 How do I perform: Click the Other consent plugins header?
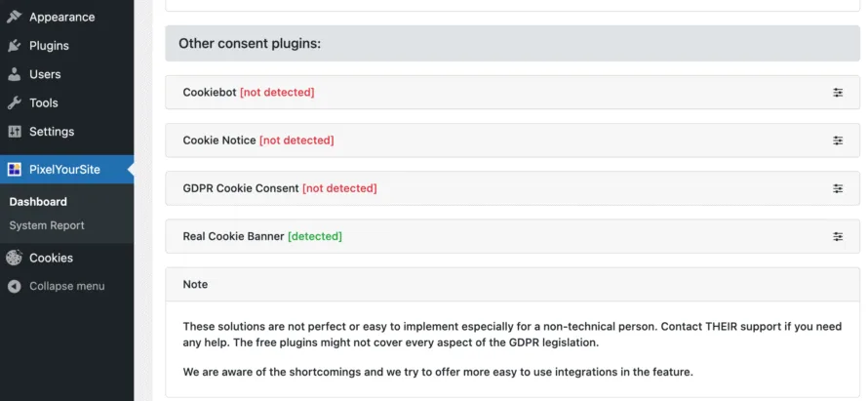250,44
